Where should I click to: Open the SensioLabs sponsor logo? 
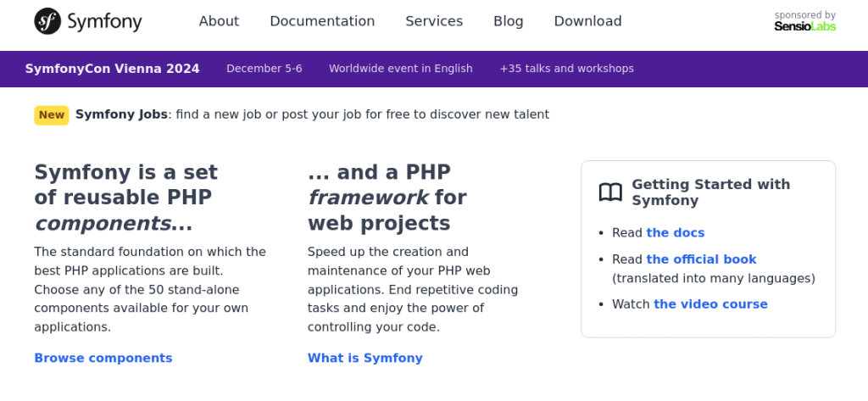[x=805, y=26]
